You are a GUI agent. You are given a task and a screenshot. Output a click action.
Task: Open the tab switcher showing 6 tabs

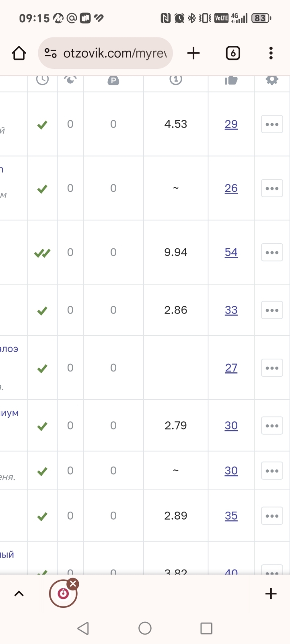click(x=233, y=53)
